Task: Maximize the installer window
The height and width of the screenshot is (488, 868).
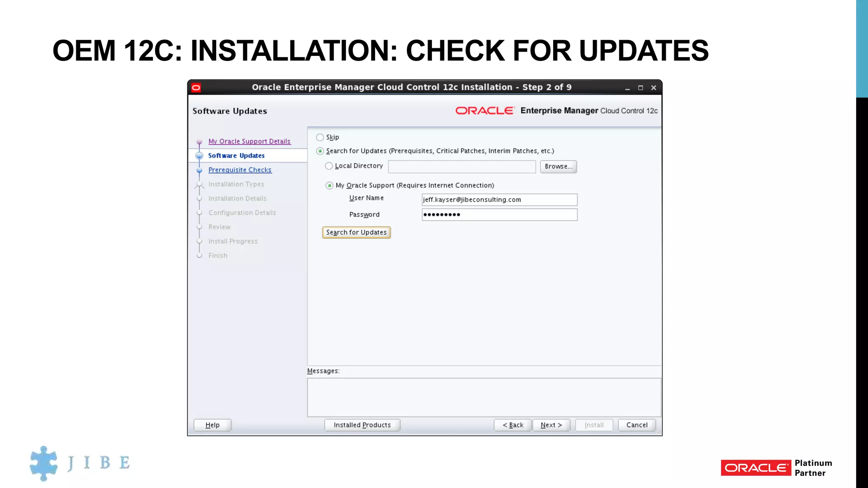Action: pyautogui.click(x=640, y=88)
